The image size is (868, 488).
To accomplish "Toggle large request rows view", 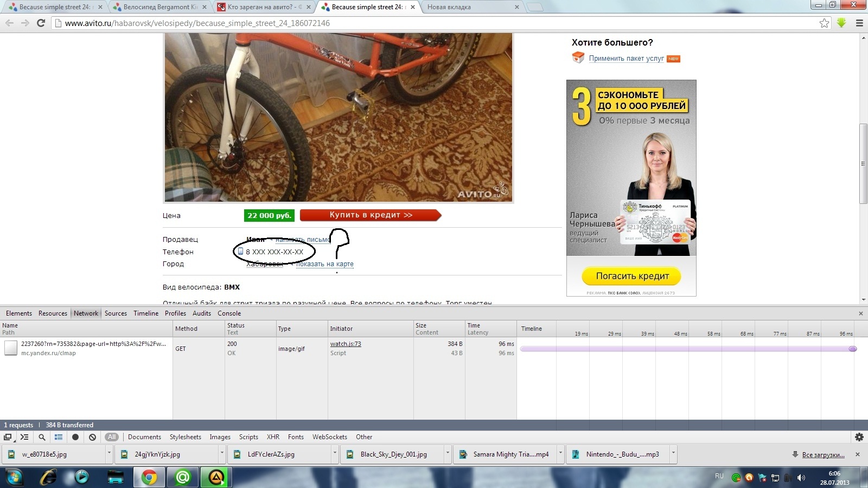I will point(59,437).
